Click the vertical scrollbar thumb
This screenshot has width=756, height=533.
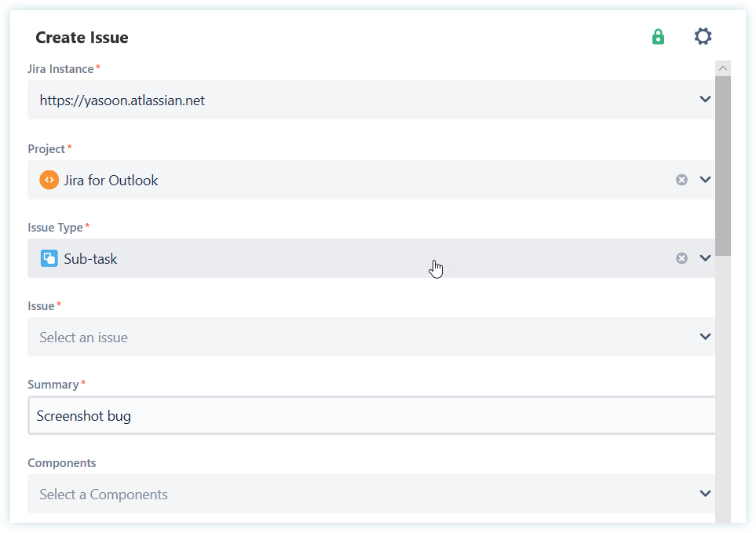pyautogui.click(x=723, y=165)
